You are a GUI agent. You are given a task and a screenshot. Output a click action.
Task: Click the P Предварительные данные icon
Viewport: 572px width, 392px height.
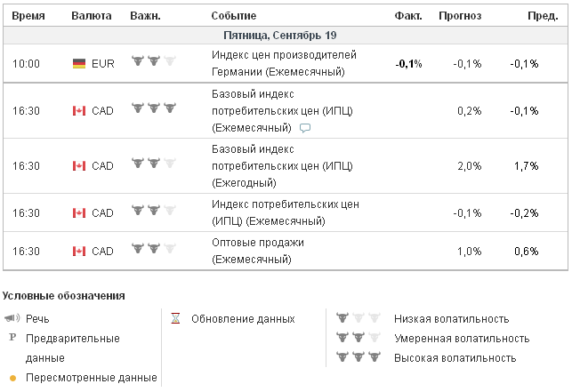[12, 338]
